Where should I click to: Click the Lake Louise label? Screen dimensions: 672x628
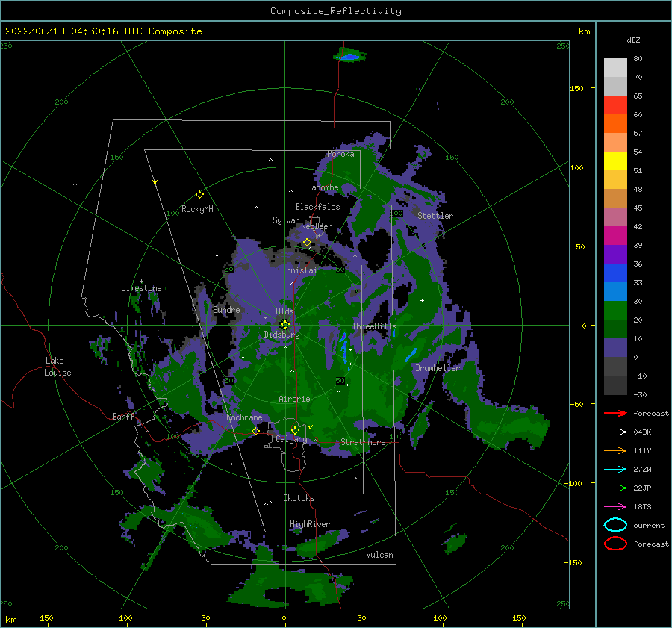click(57, 367)
